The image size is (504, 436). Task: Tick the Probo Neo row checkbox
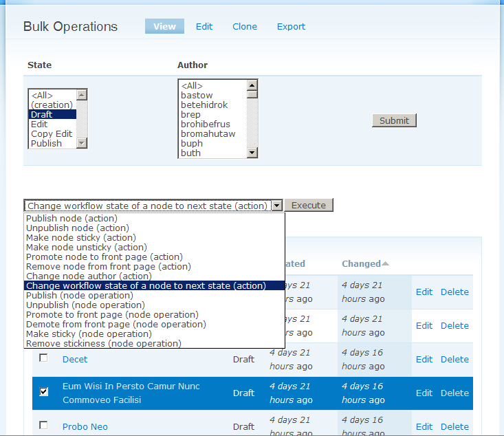coord(44,426)
